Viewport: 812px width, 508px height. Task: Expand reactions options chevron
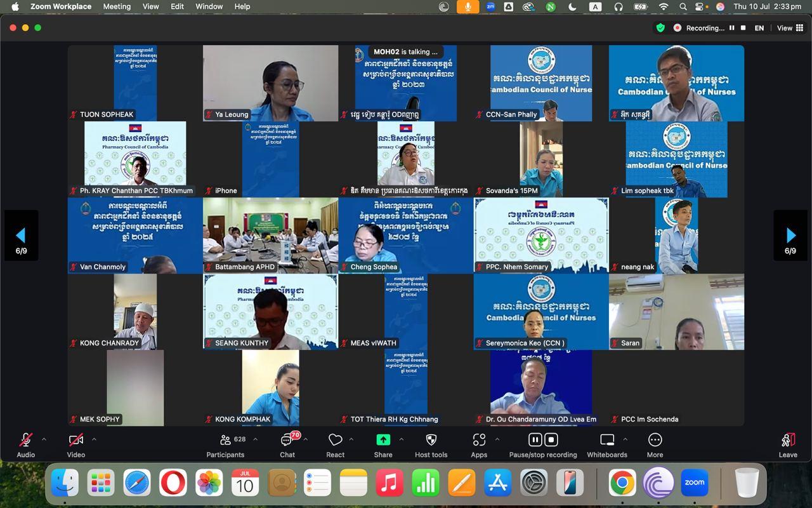click(351, 439)
